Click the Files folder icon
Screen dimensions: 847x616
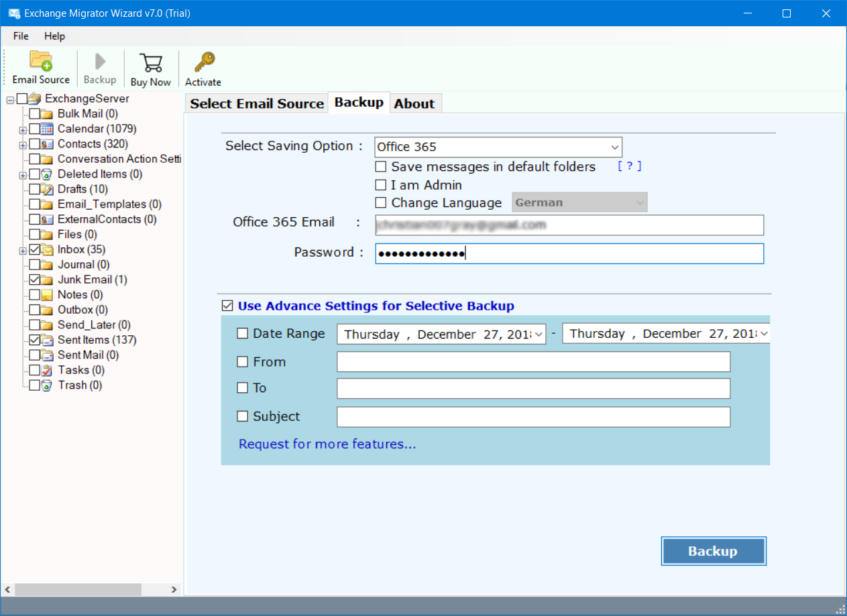(47, 235)
